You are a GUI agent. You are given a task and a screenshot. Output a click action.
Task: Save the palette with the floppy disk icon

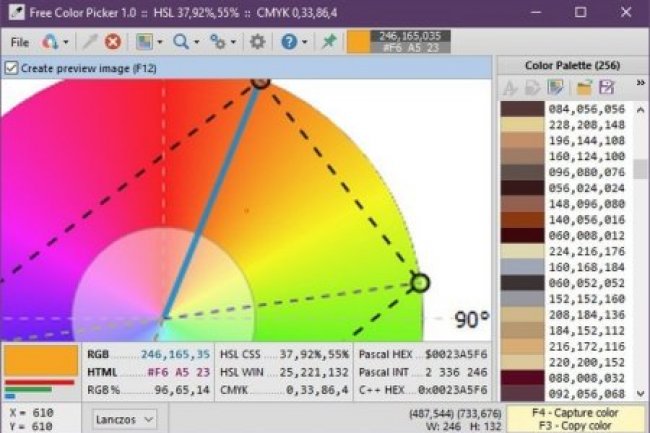605,88
